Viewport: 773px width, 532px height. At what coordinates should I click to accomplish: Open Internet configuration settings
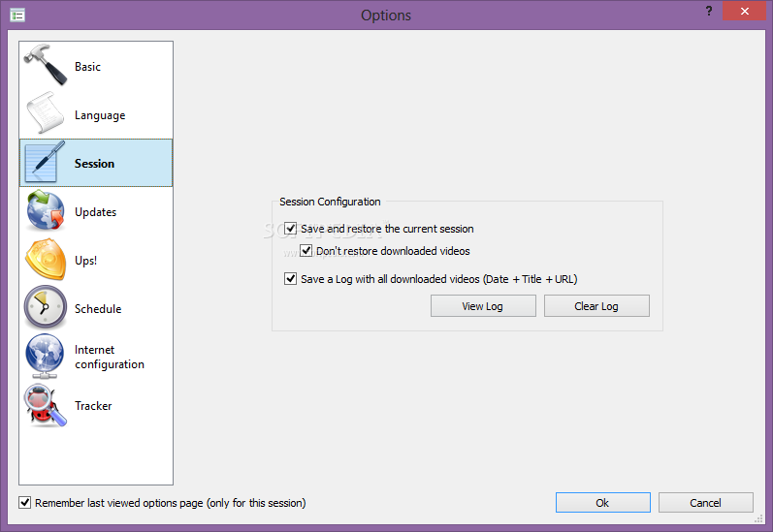96,357
